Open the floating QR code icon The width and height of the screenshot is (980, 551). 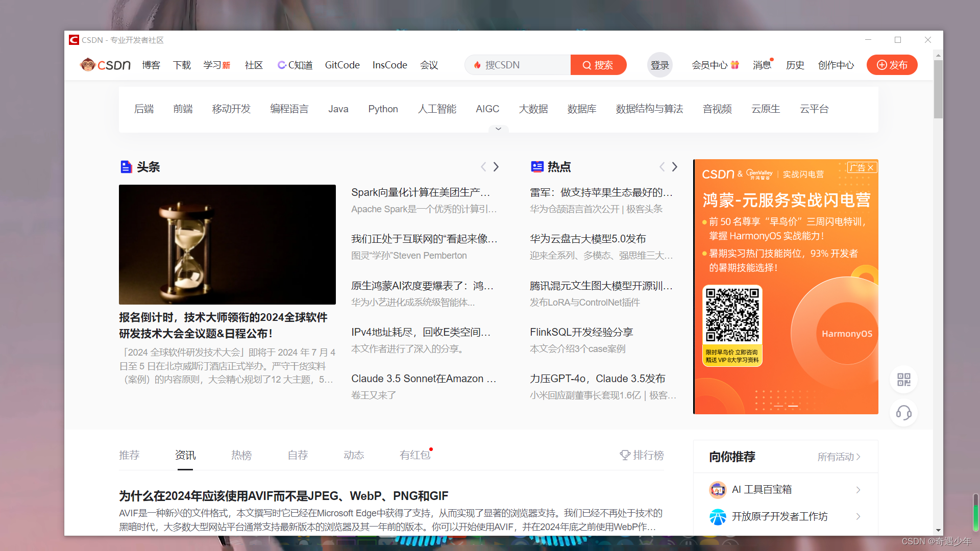coord(903,380)
